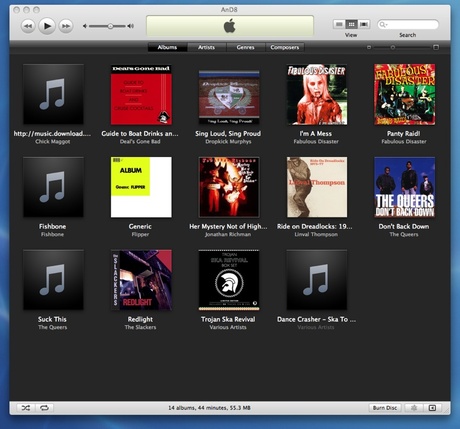The height and width of the screenshot is (429, 460).
Task: Click in the Search field
Action: click(408, 24)
